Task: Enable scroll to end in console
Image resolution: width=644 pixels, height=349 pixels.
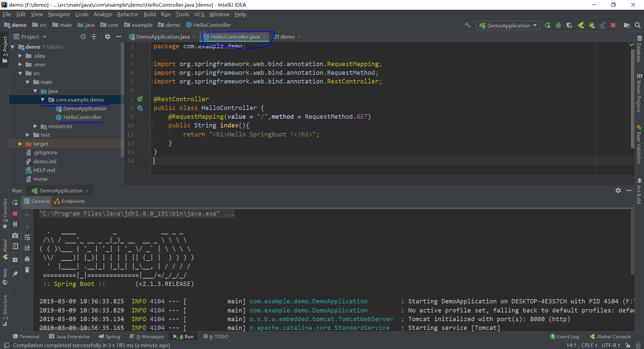Action: (x=27, y=247)
